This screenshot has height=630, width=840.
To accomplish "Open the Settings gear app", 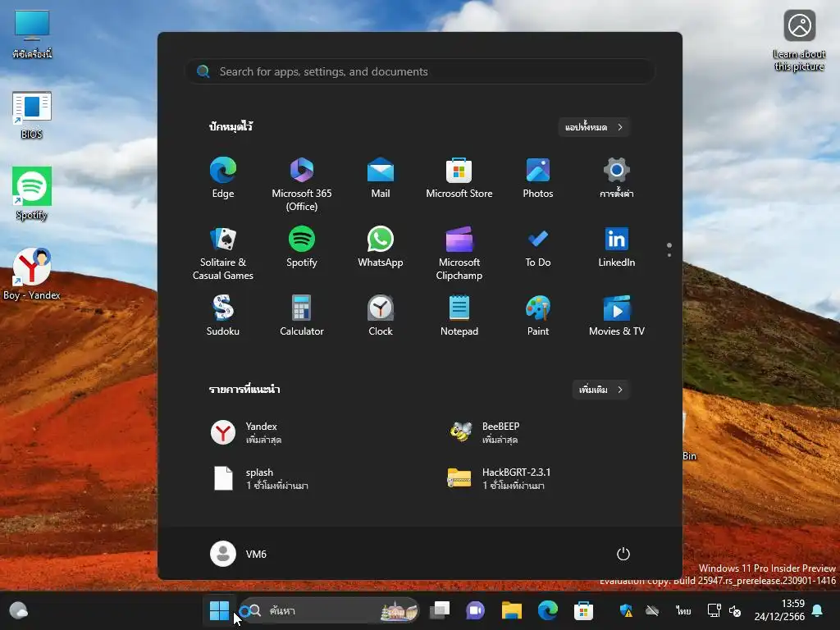I will [617, 178].
